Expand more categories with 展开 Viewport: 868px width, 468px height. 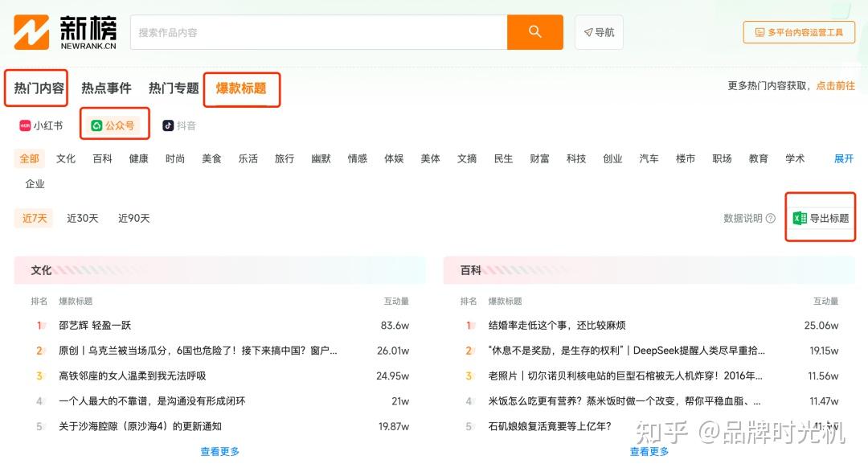pos(842,158)
